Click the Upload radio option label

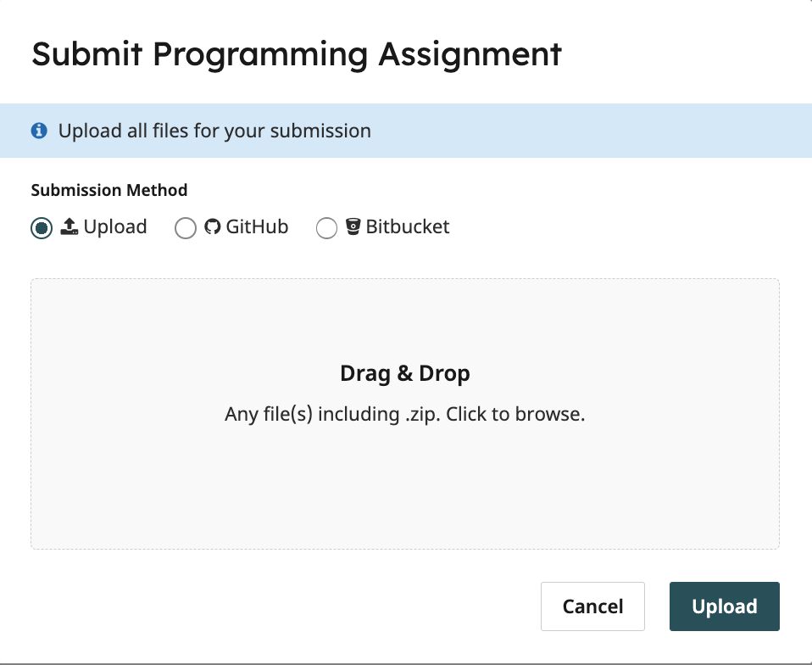tap(115, 226)
